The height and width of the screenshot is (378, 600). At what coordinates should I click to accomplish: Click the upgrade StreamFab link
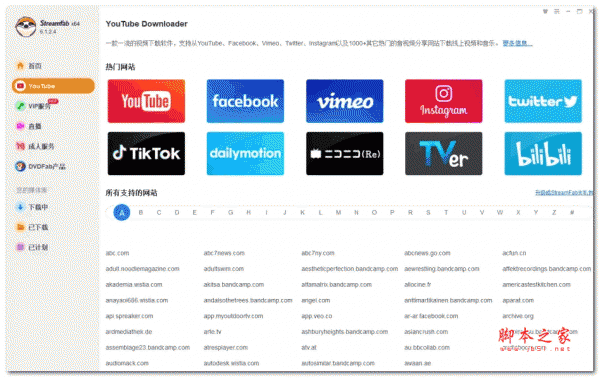pyautogui.click(x=564, y=192)
